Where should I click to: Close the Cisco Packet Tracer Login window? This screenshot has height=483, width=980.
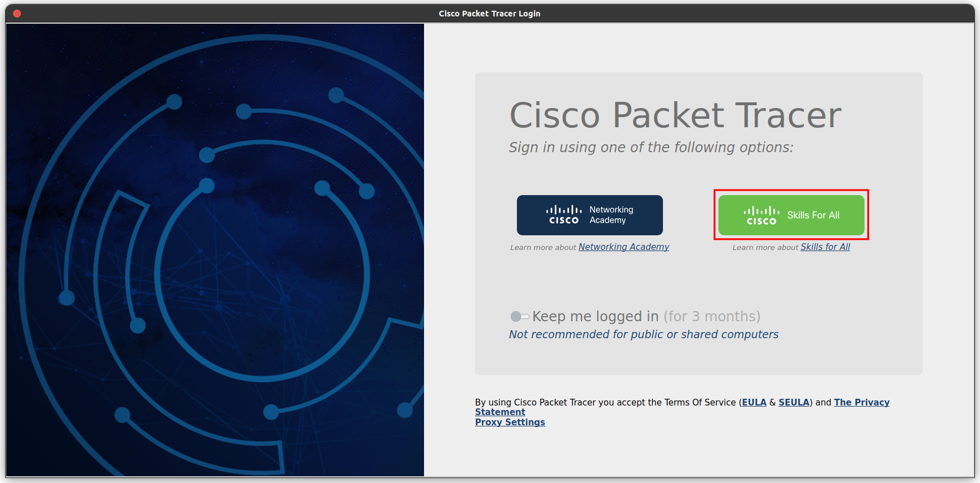coord(17,14)
